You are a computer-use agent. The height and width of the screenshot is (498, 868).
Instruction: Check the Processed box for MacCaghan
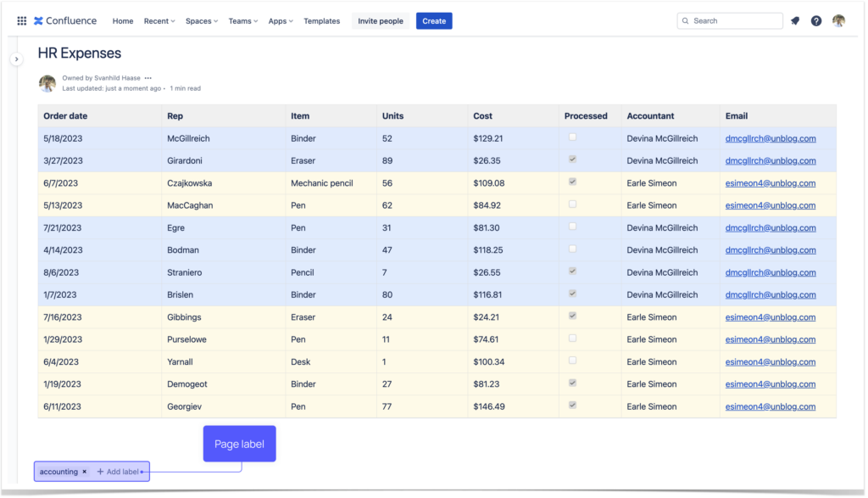(x=571, y=204)
